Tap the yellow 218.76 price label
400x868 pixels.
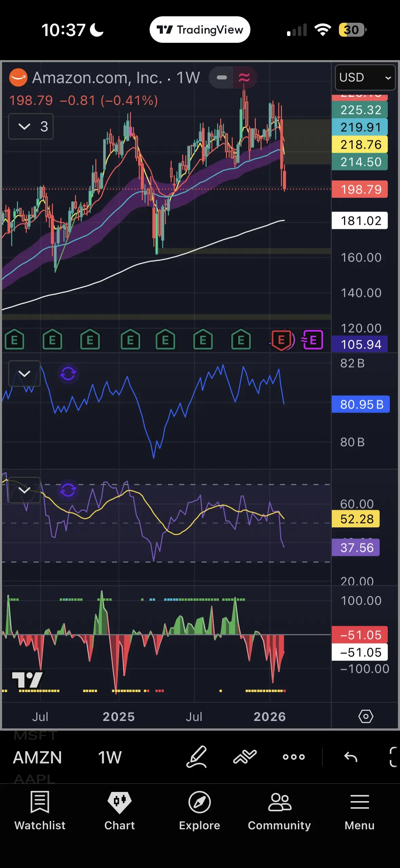360,144
